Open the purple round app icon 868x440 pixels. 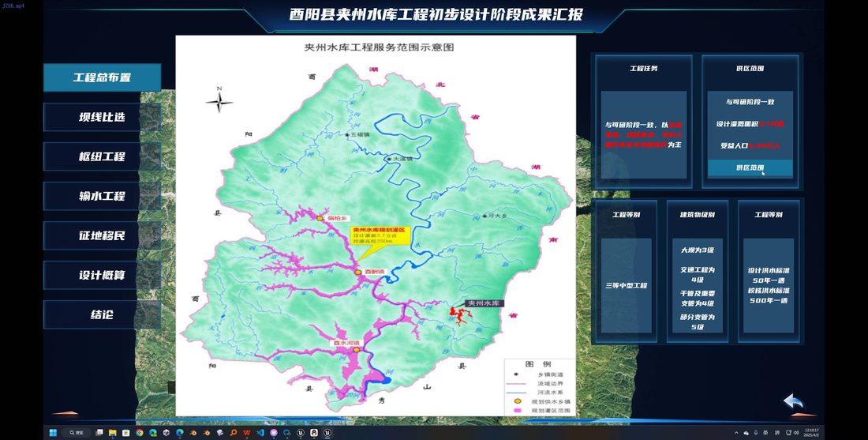[x=274, y=433]
